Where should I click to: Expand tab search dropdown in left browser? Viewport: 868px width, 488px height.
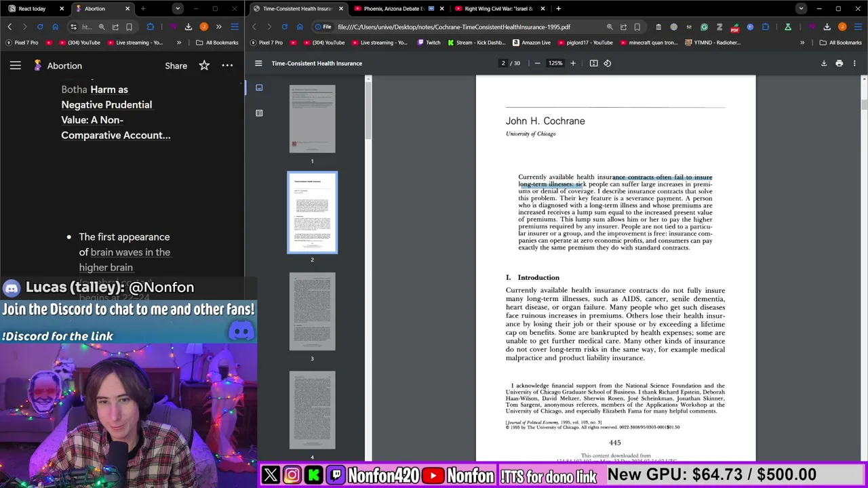pyautogui.click(x=177, y=9)
